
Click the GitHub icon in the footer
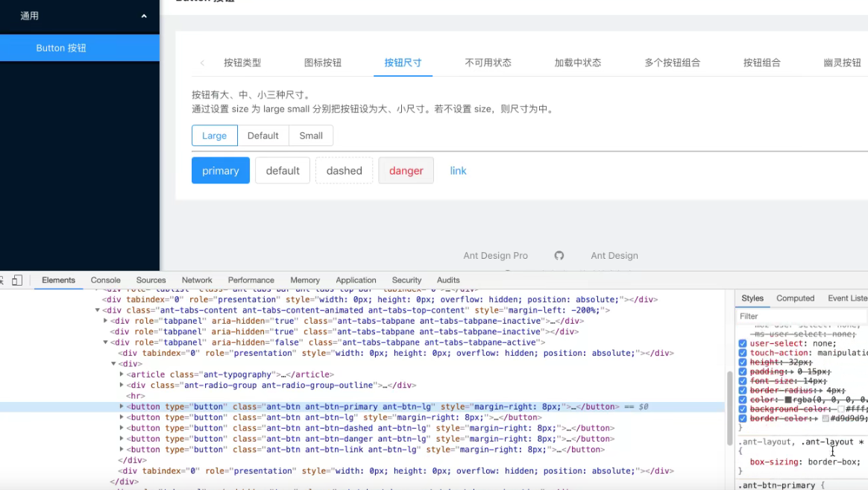click(x=559, y=255)
